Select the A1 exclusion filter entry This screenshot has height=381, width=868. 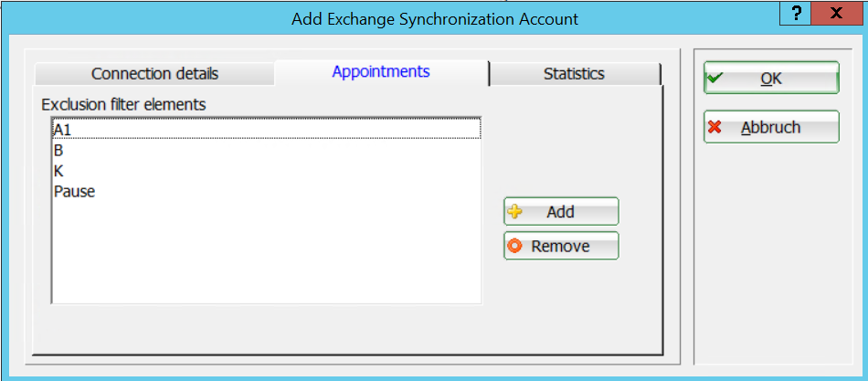pyautogui.click(x=62, y=130)
